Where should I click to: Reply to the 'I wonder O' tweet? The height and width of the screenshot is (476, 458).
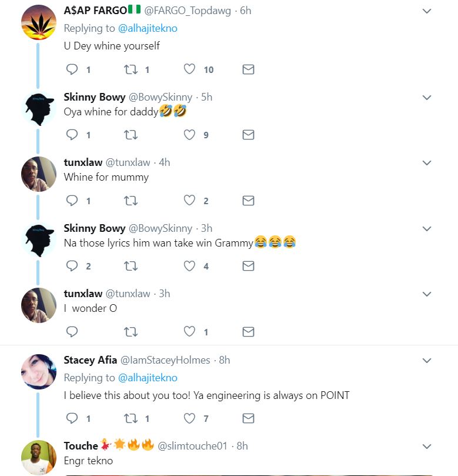tap(72, 332)
